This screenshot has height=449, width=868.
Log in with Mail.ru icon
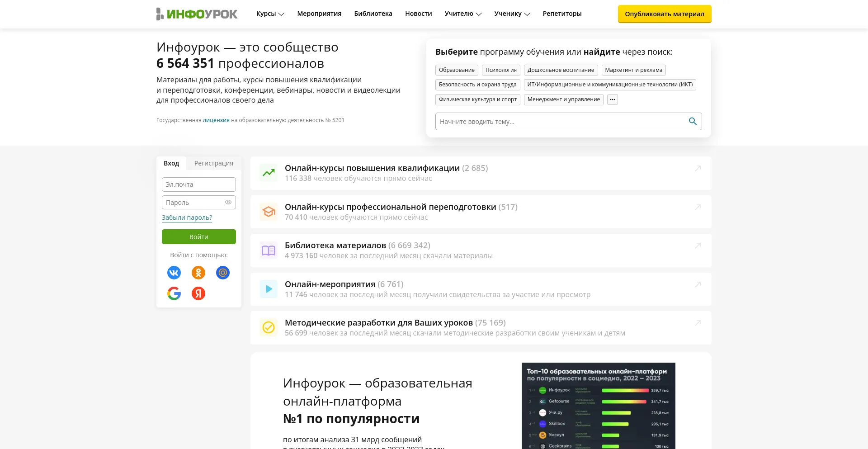223,273
